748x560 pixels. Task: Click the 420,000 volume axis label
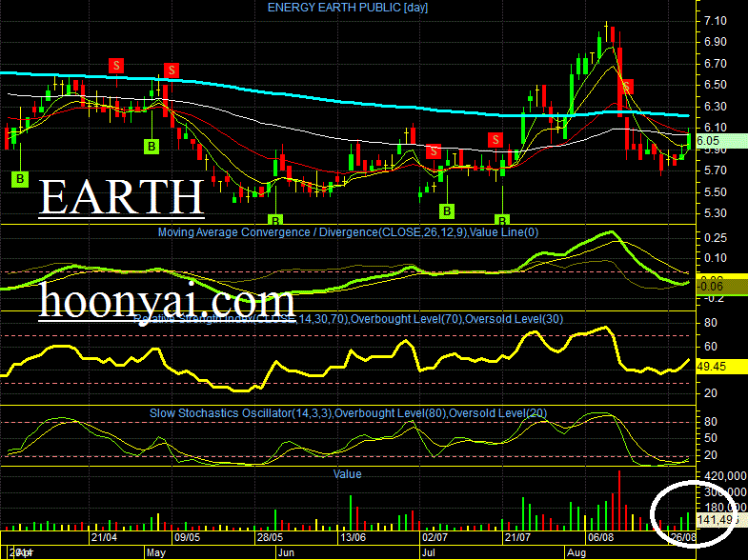click(x=724, y=476)
